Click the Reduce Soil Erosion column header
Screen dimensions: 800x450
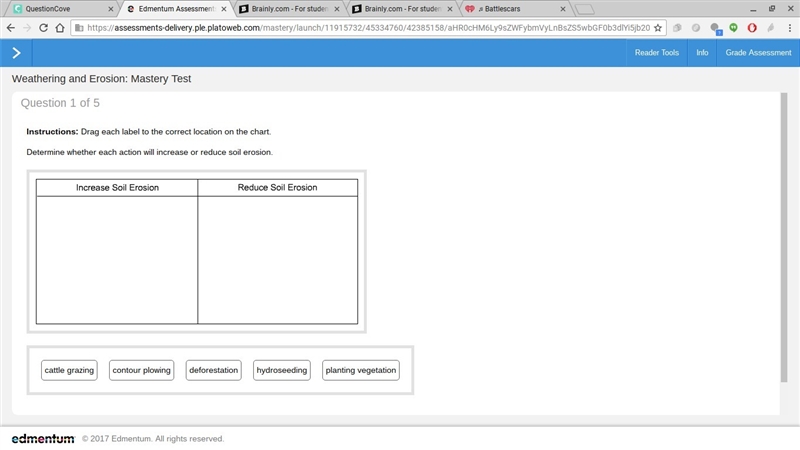[x=278, y=187]
